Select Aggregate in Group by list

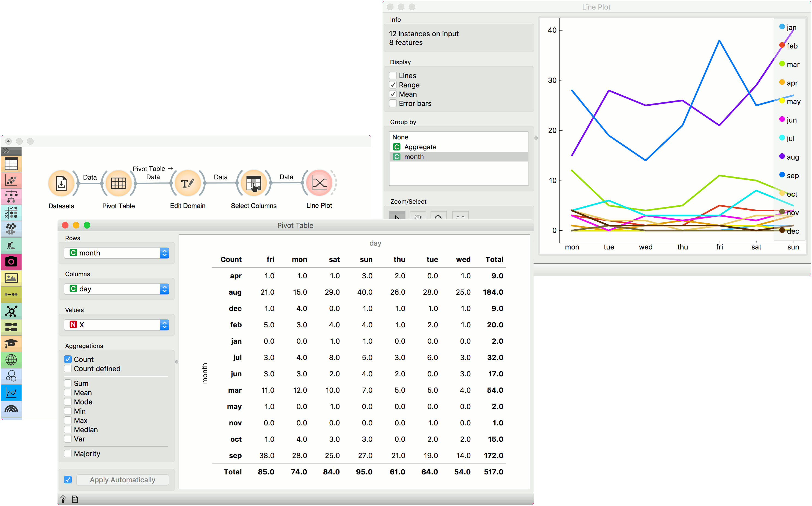point(420,147)
